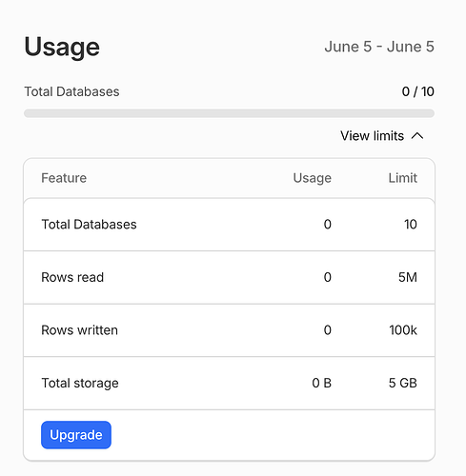This screenshot has height=476, width=466.
Task: Click the 0 / 10 databases counter
Action: click(x=418, y=91)
